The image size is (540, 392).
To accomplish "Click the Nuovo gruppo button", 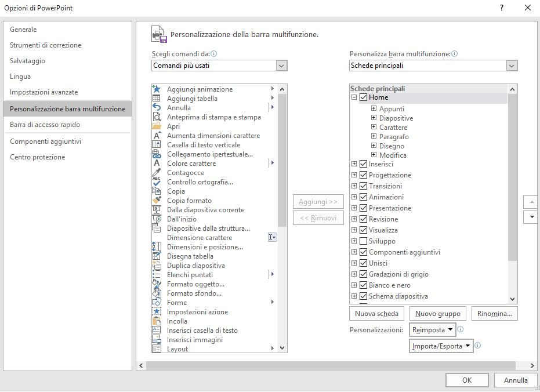I will click(x=438, y=314).
